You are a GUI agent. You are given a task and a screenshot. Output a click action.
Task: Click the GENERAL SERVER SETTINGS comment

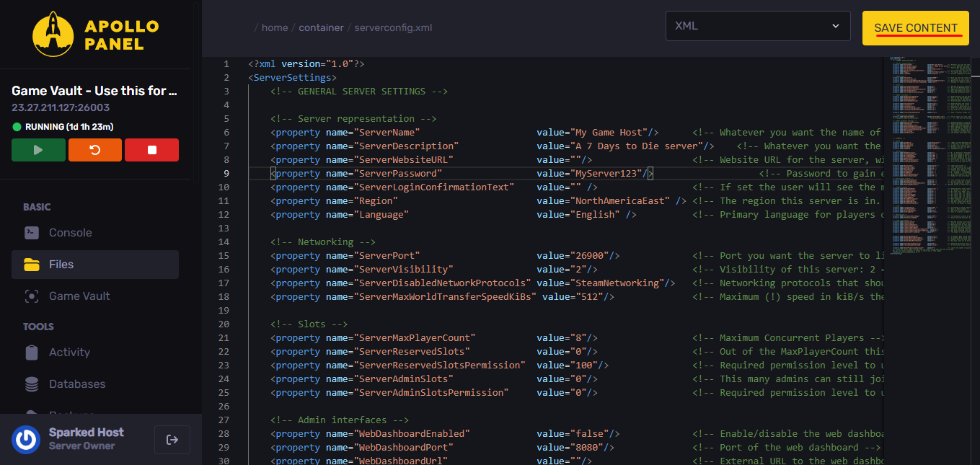pyautogui.click(x=359, y=92)
